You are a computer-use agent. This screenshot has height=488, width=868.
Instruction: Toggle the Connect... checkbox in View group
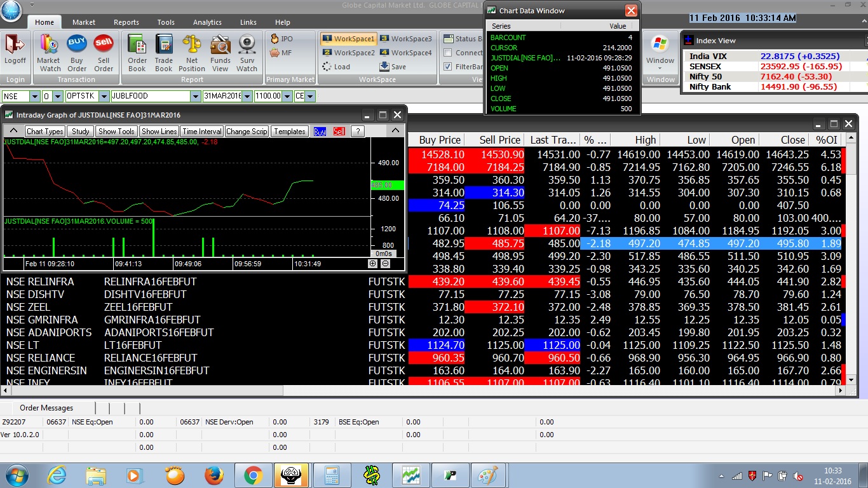click(x=448, y=53)
